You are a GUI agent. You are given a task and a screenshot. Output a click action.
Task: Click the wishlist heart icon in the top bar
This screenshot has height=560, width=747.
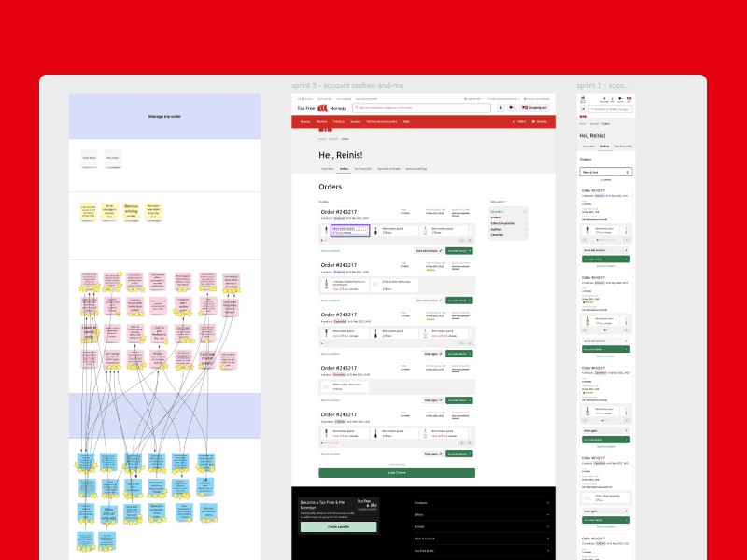click(x=512, y=107)
